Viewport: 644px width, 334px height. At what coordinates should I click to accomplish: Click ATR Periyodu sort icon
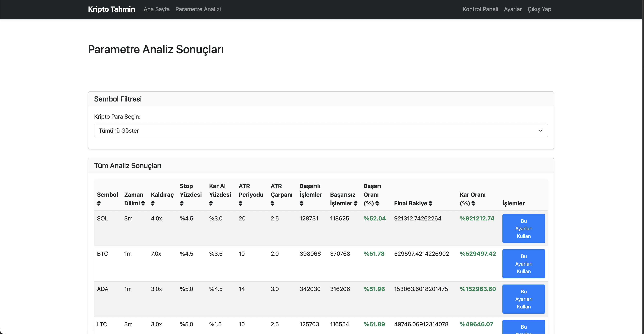[241, 203]
